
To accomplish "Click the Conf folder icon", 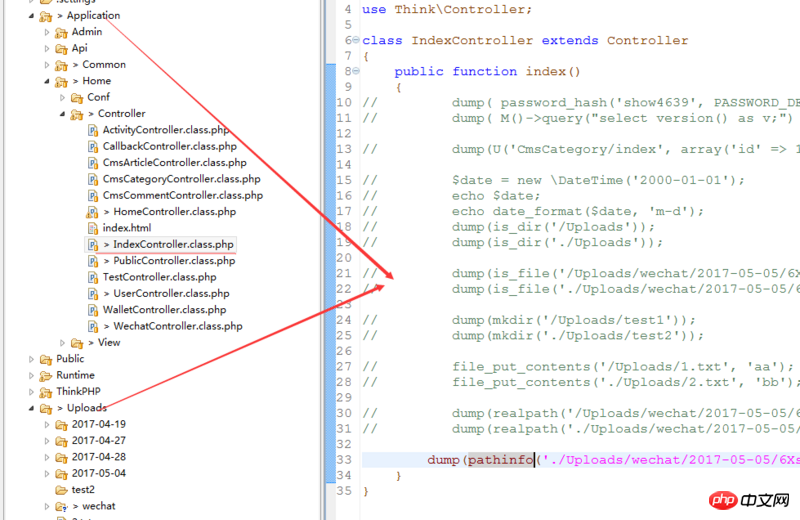I will [77, 97].
